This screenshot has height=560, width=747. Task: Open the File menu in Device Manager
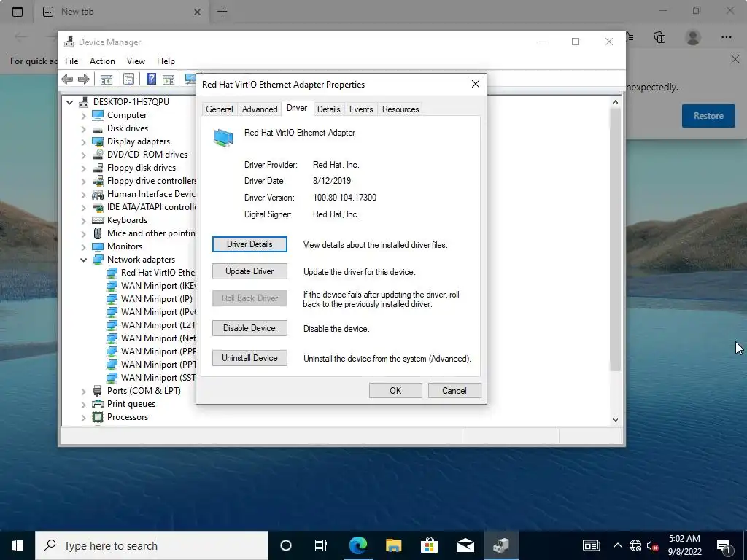[71, 61]
